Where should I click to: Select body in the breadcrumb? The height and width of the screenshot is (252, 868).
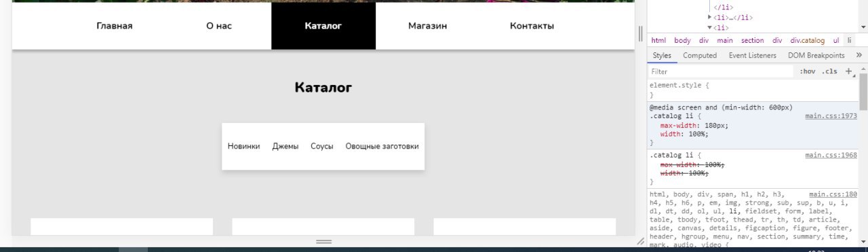click(x=682, y=41)
